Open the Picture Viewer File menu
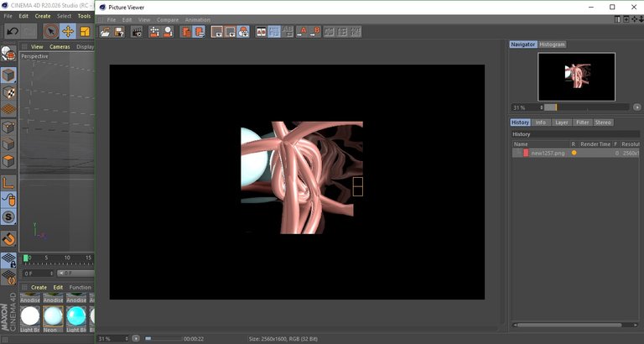Viewport: 644px width, 344px height. [x=112, y=20]
